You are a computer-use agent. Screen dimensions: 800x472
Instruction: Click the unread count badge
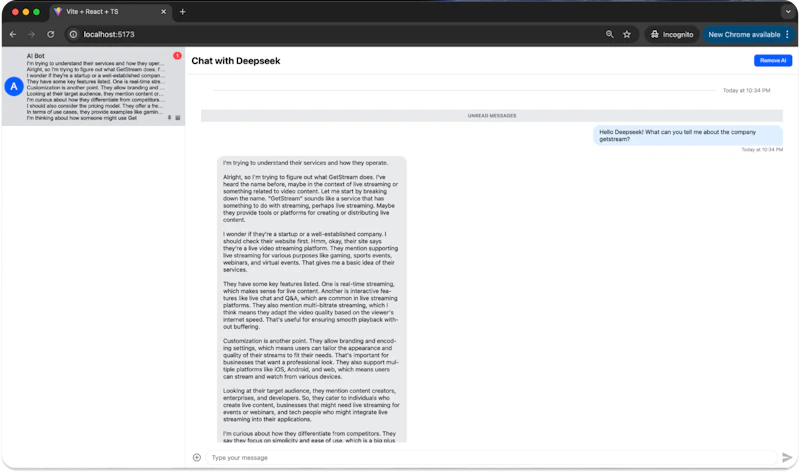coord(177,56)
